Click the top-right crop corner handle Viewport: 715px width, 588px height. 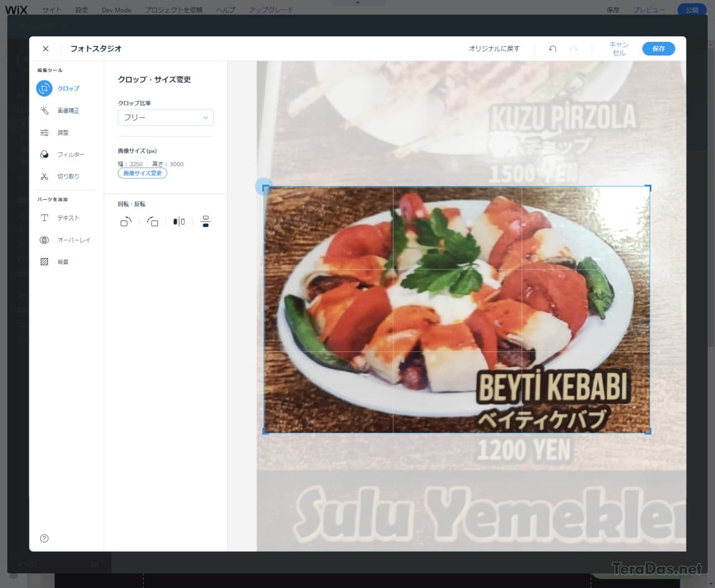tap(649, 188)
